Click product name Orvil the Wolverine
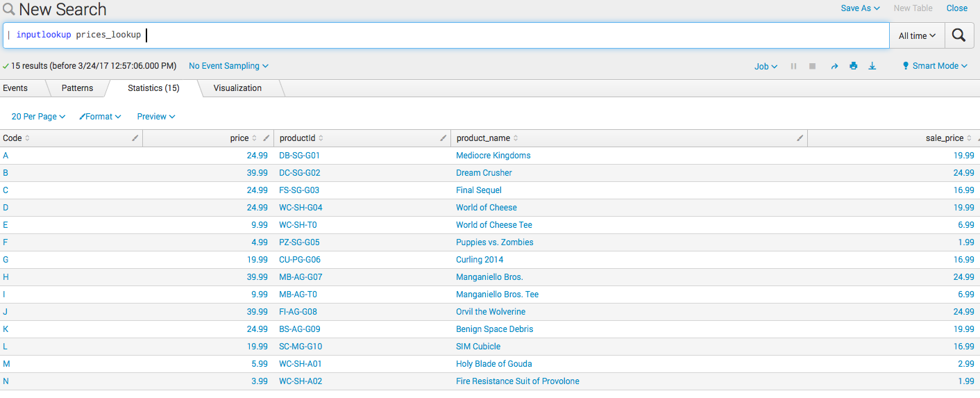The image size is (980, 398). pyautogui.click(x=491, y=312)
